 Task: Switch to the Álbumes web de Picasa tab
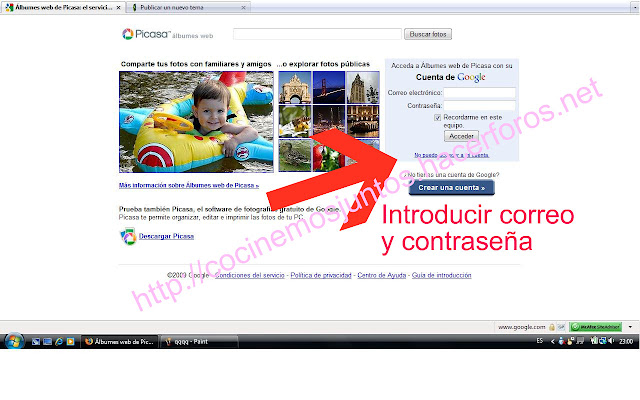pyautogui.click(x=63, y=7)
